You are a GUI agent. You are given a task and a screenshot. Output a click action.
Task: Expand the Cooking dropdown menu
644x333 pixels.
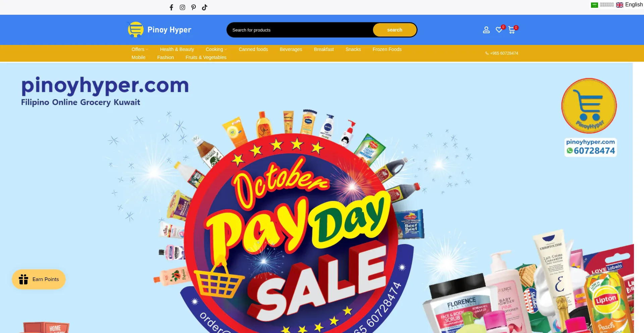[216, 49]
